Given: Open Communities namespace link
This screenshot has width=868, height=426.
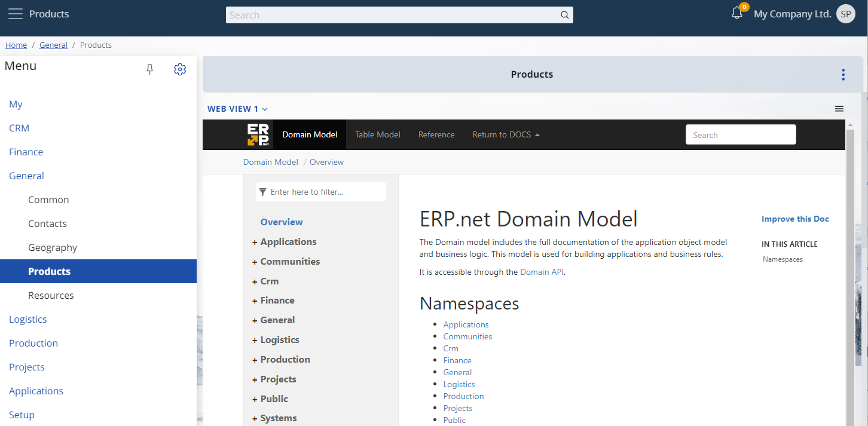Looking at the screenshot, I should [467, 336].
